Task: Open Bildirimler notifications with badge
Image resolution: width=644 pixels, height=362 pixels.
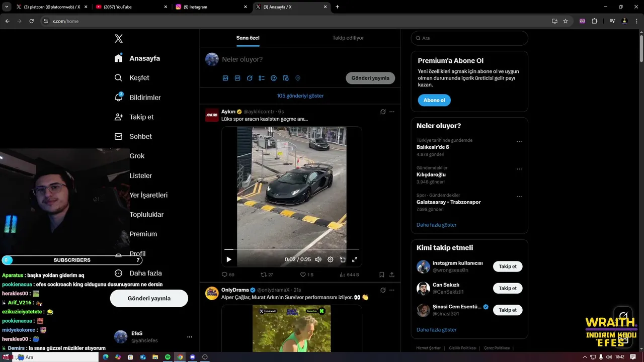Action: [x=137, y=98]
